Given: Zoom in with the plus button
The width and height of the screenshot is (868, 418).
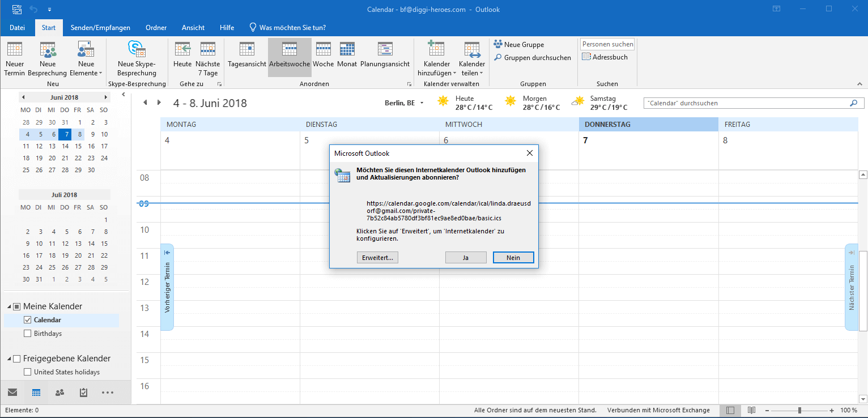Looking at the screenshot, I should (x=832, y=410).
